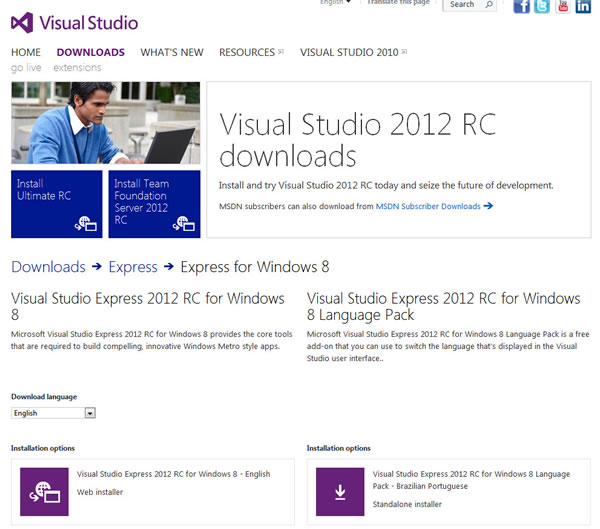Click external link icon beside RESOURCES
This screenshot has width=600, height=529.
(x=281, y=52)
